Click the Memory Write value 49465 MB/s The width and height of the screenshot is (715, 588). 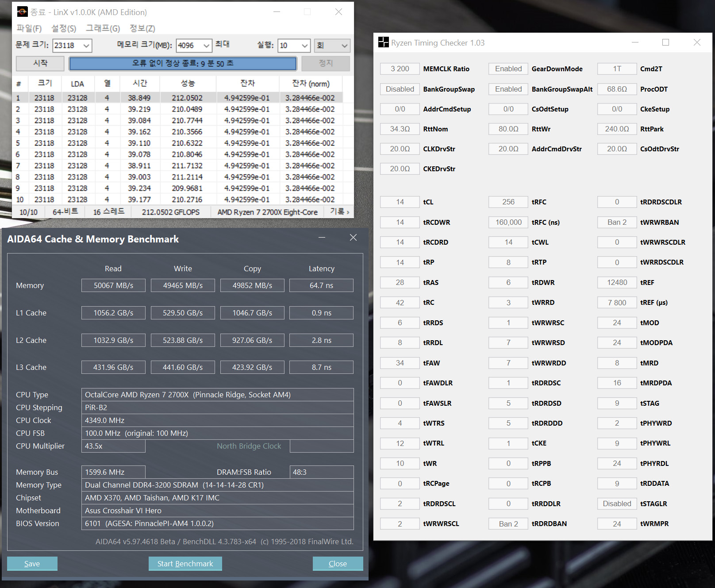coord(183,285)
